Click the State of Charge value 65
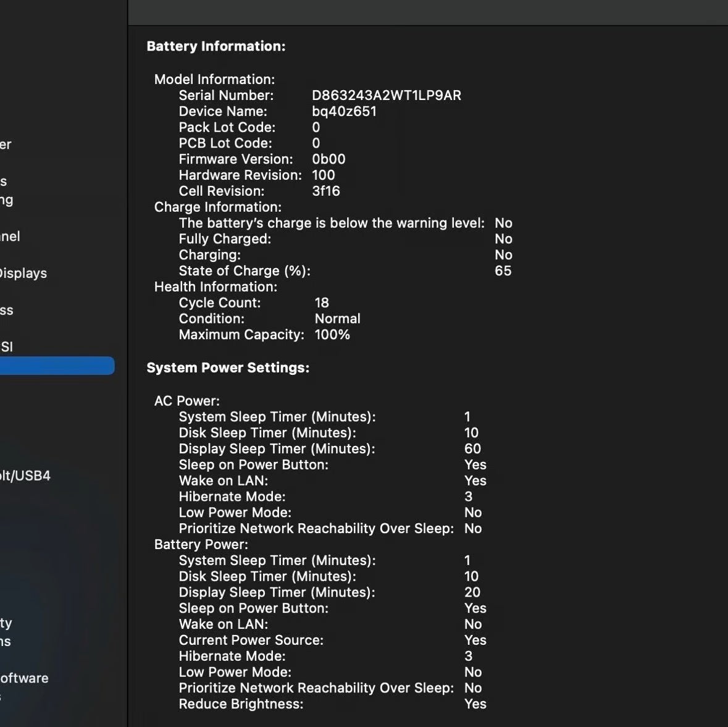This screenshot has height=727, width=728. [x=503, y=271]
